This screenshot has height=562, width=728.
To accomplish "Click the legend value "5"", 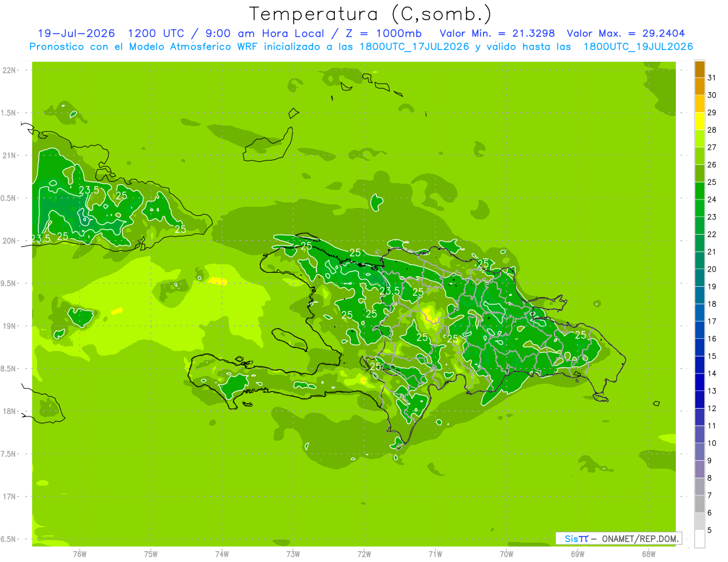I will (x=710, y=530).
